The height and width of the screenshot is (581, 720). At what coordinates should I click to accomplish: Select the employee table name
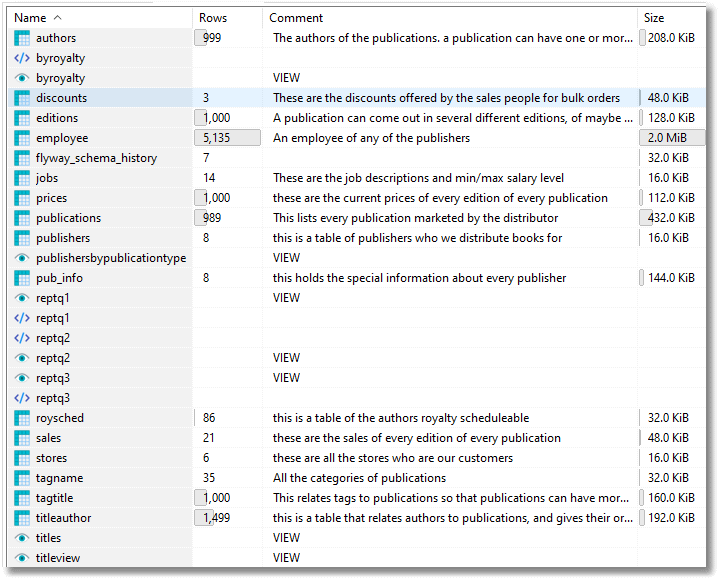click(62, 138)
